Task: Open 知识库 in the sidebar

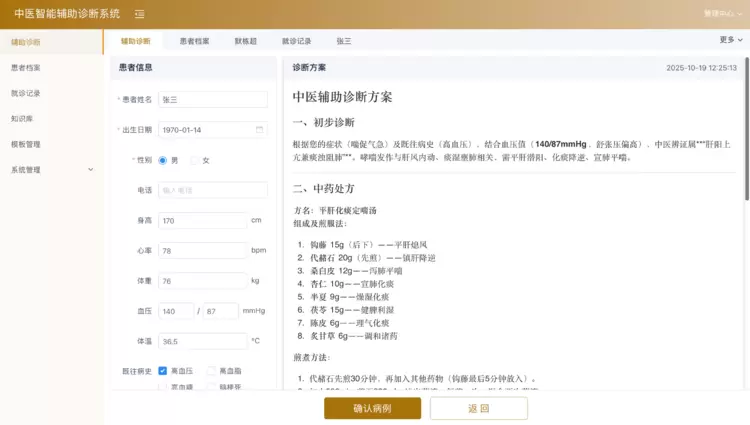Action: [x=23, y=118]
